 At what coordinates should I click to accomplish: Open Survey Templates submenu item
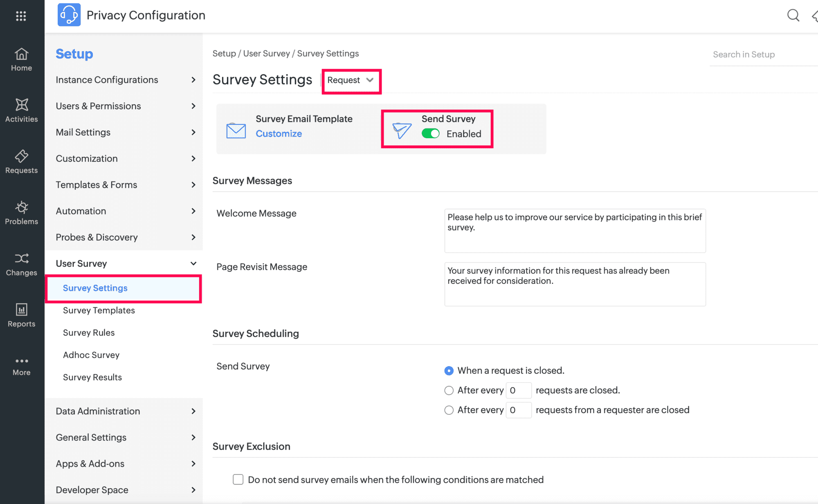point(99,310)
